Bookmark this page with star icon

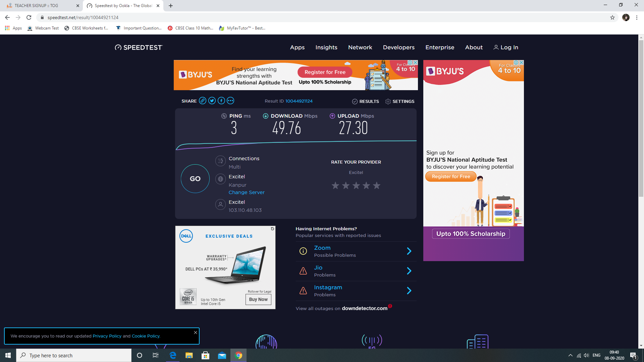[612, 17]
